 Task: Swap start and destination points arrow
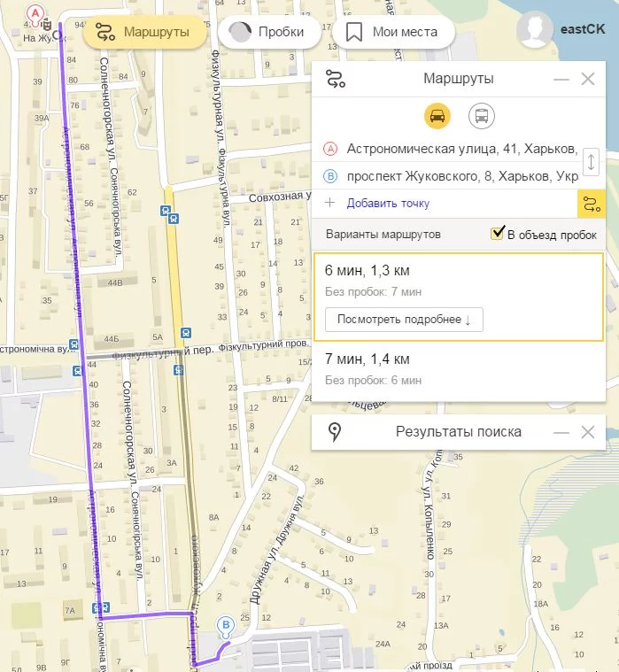(x=591, y=162)
